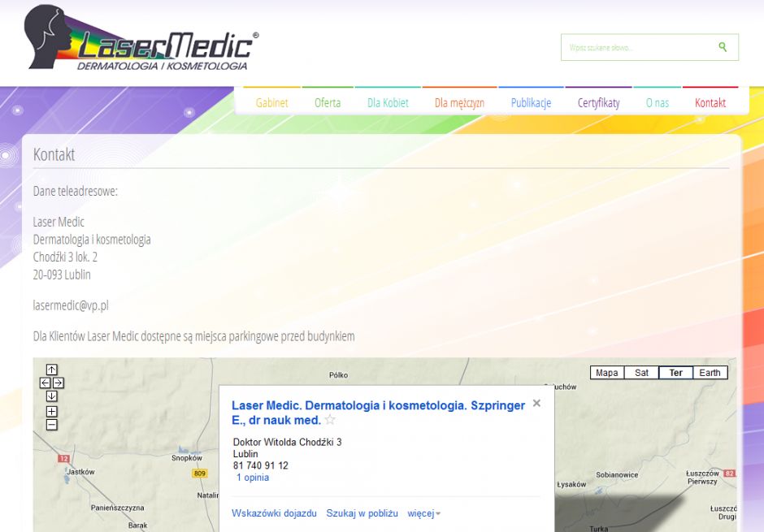This screenshot has width=764, height=532.
Task: Click the Jastków label on map
Action: coord(81,472)
